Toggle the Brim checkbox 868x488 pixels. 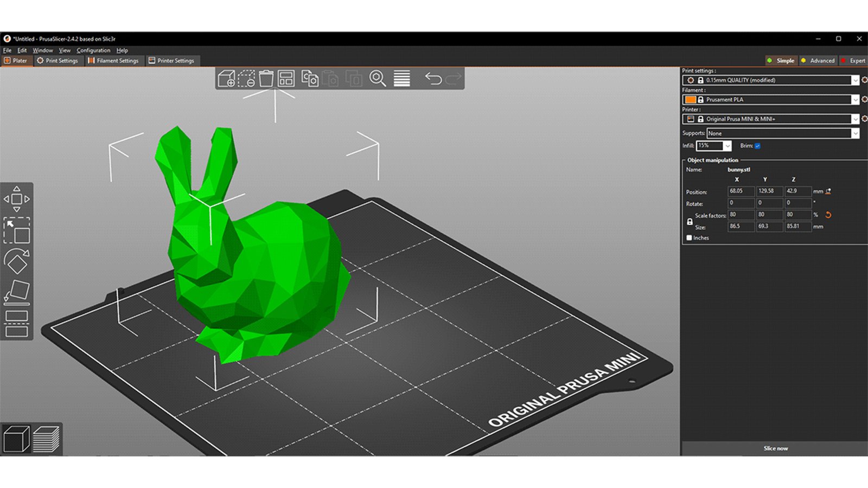pos(757,146)
